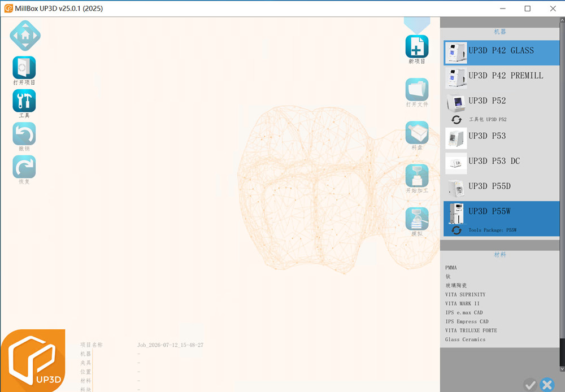Viewport: 565px width, 392px height.
Task: Create a new project with 新项目
Action: click(417, 46)
